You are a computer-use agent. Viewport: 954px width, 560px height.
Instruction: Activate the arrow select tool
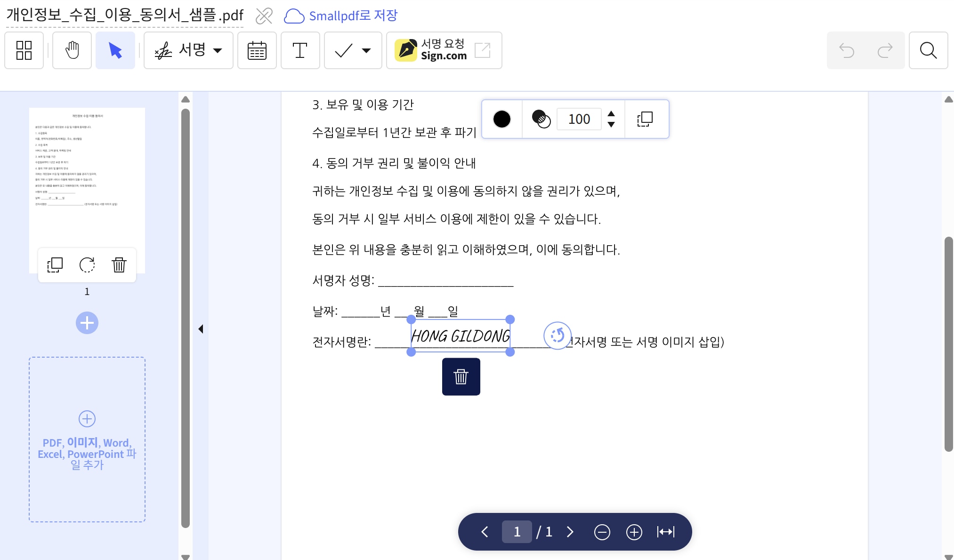(x=115, y=50)
